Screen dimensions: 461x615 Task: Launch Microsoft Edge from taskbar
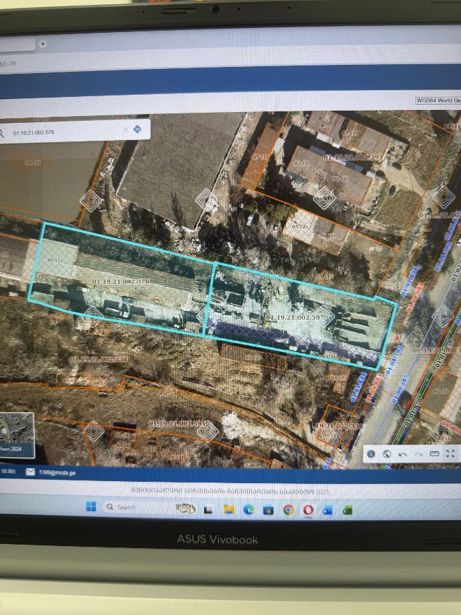(x=249, y=509)
